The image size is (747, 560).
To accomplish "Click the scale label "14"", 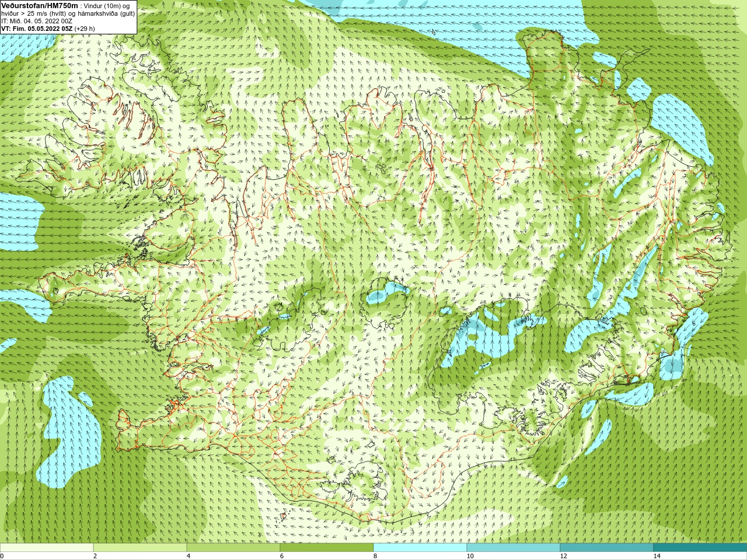I will pos(657,556).
